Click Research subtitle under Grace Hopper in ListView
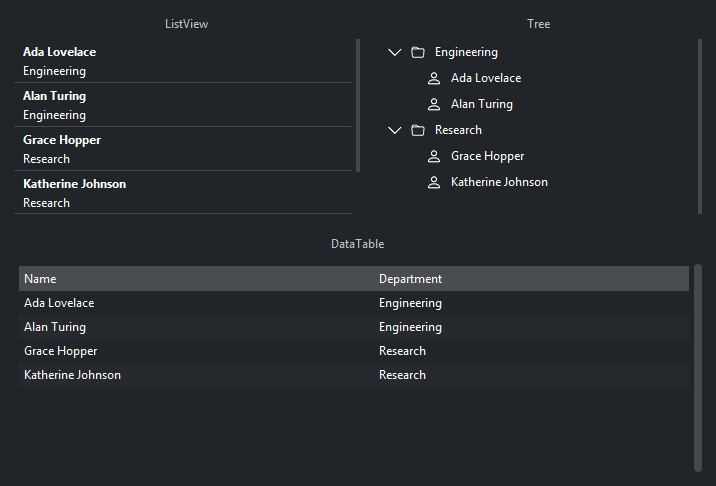Screen dimensions: 716x486 [x=46, y=159]
